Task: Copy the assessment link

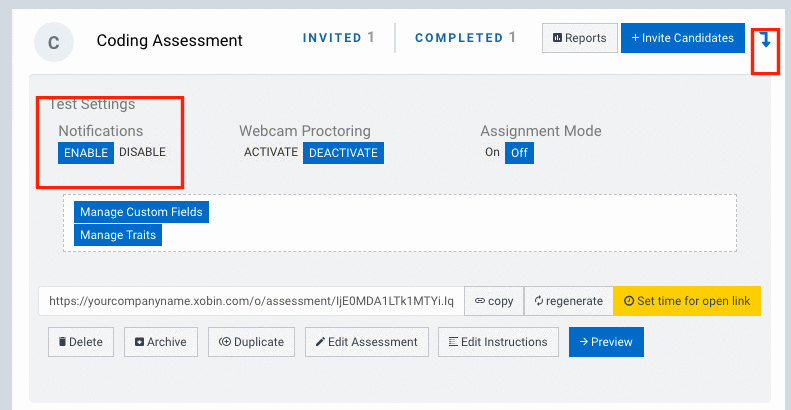Action: pos(494,301)
